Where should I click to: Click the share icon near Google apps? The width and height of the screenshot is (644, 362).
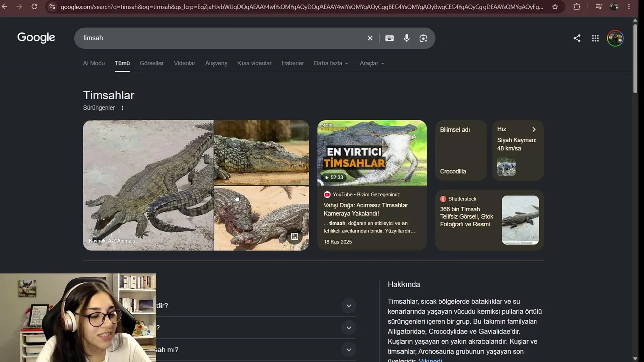[x=577, y=38]
